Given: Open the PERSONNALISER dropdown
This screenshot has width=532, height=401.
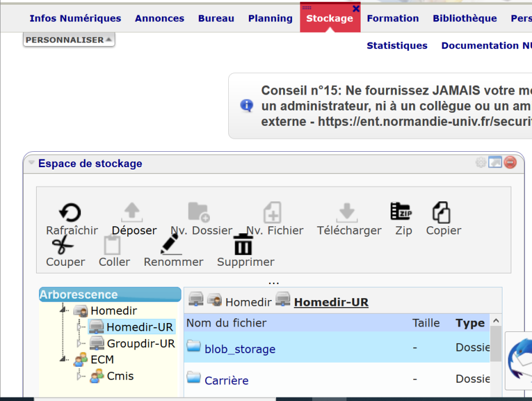Looking at the screenshot, I should (x=69, y=40).
